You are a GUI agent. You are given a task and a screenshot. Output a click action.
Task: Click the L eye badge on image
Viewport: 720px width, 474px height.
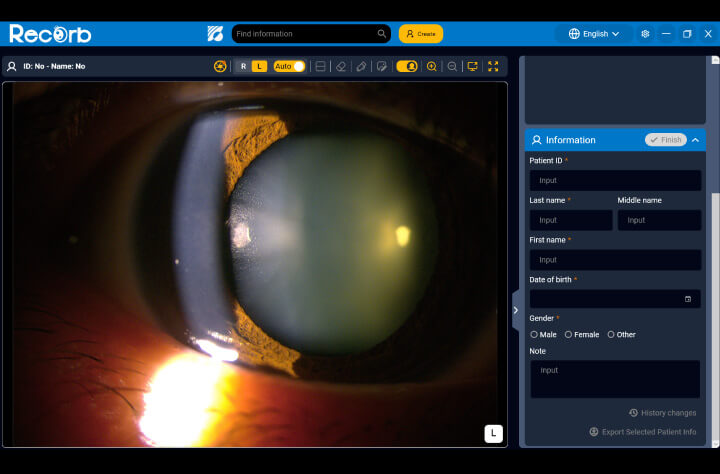pyautogui.click(x=494, y=433)
